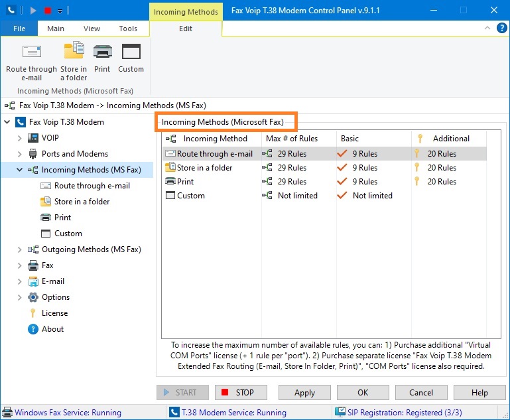Screen dimensions: 510x420
Task: Click the SIP Registration monitor icon
Action: [340, 412]
